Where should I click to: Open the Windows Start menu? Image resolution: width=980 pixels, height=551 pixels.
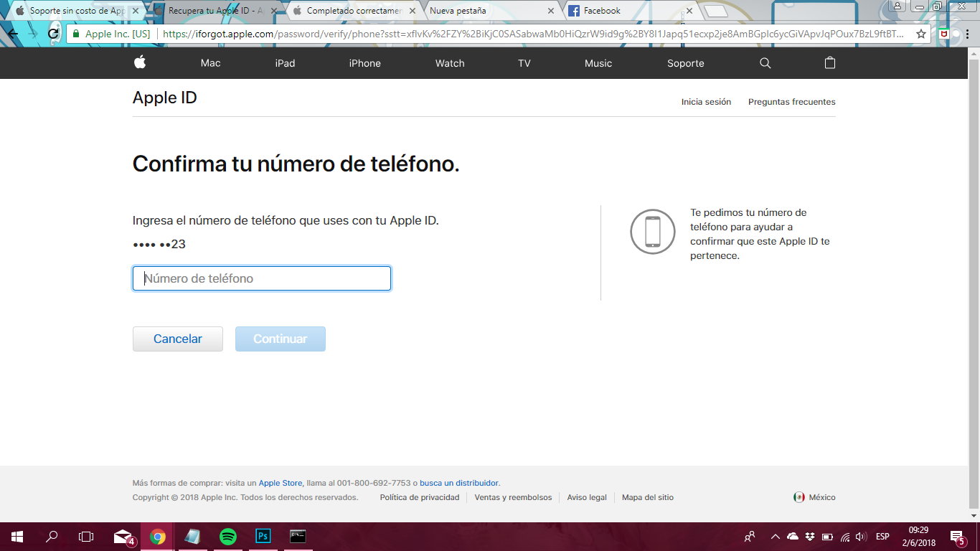pyautogui.click(x=17, y=537)
